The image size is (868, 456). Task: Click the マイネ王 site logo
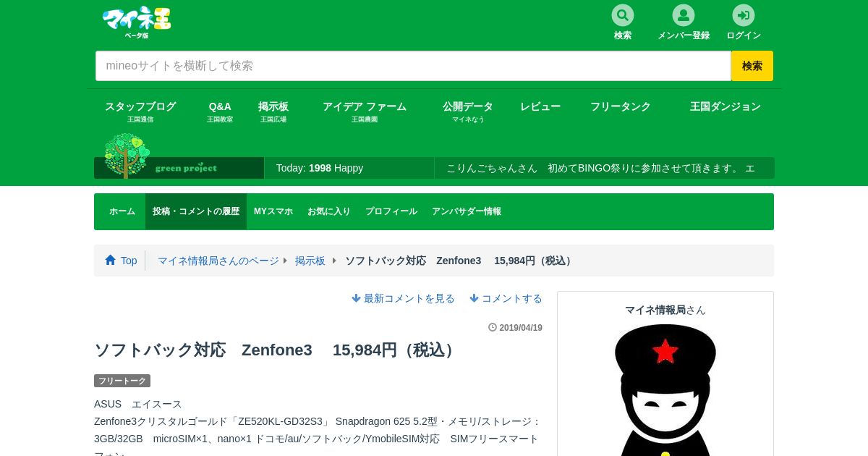tap(137, 22)
